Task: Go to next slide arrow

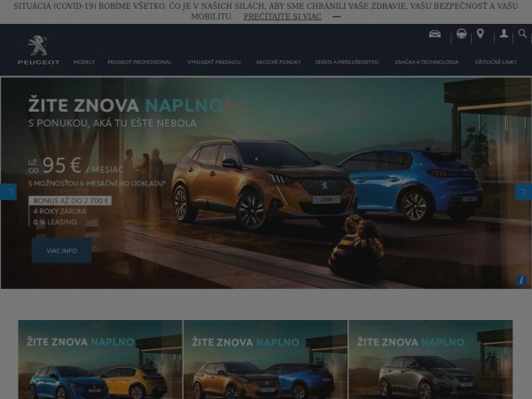Action: [x=523, y=192]
